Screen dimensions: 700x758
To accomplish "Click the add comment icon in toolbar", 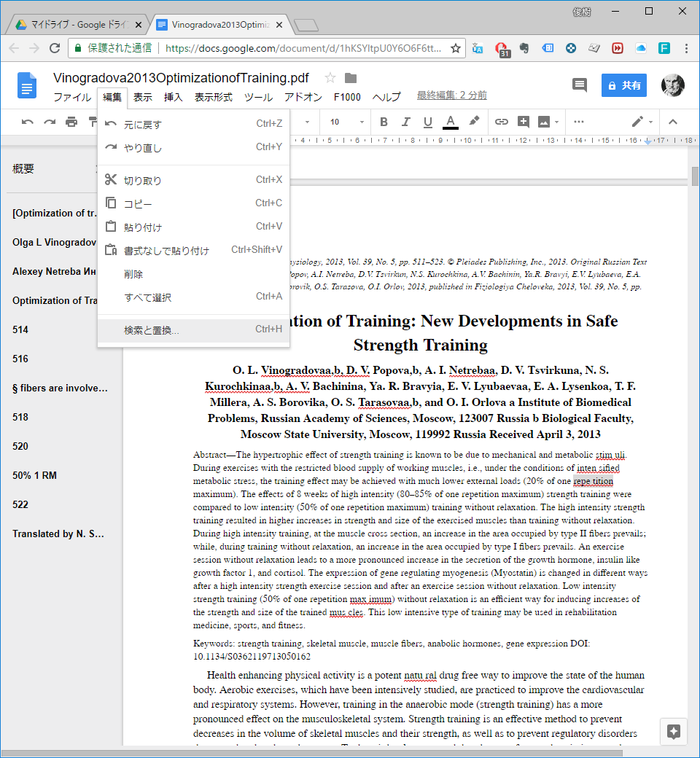I will pos(524,122).
